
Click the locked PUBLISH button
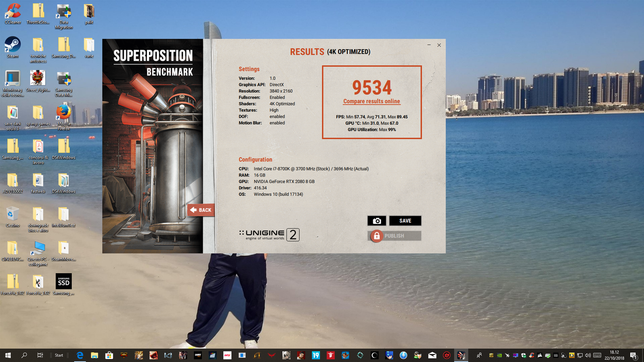[x=394, y=236]
